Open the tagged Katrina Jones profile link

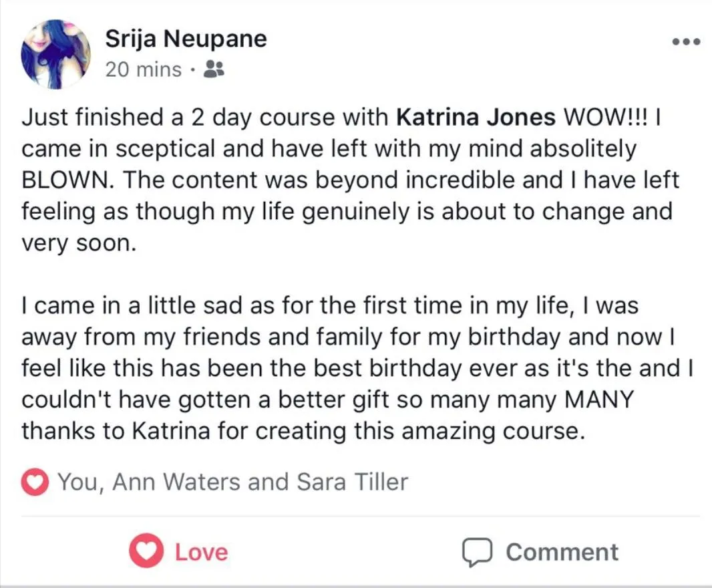point(476,118)
